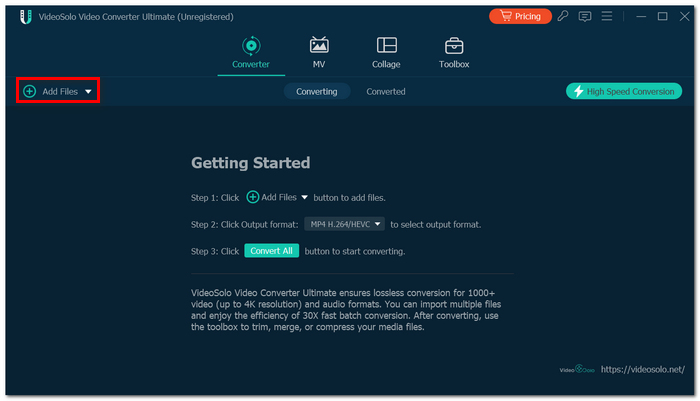The image size is (700, 401).
Task: Enable High Speed Conversion
Action: (x=624, y=91)
